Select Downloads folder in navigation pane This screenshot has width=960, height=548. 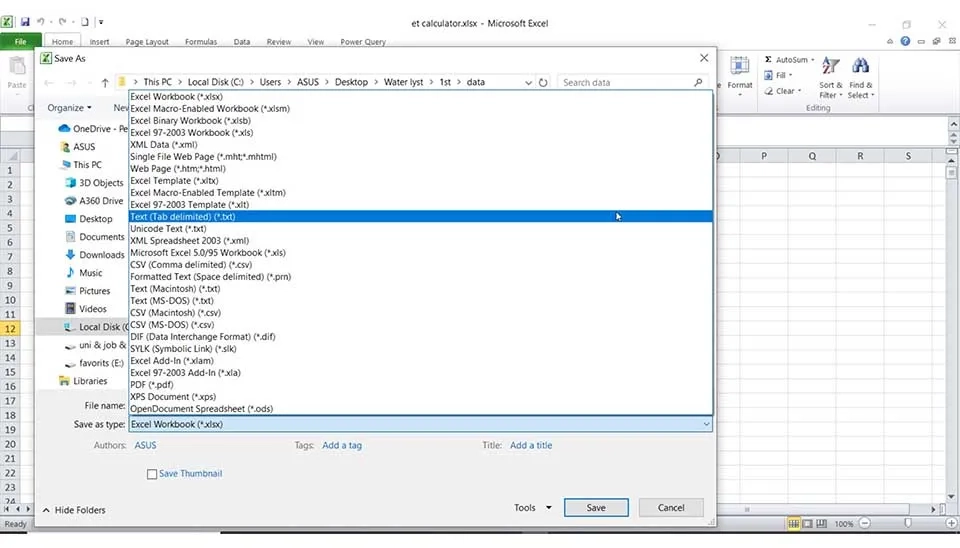(x=101, y=255)
